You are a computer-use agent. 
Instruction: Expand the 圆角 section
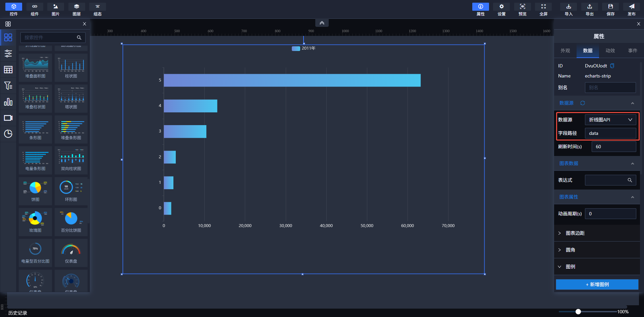pyautogui.click(x=570, y=250)
